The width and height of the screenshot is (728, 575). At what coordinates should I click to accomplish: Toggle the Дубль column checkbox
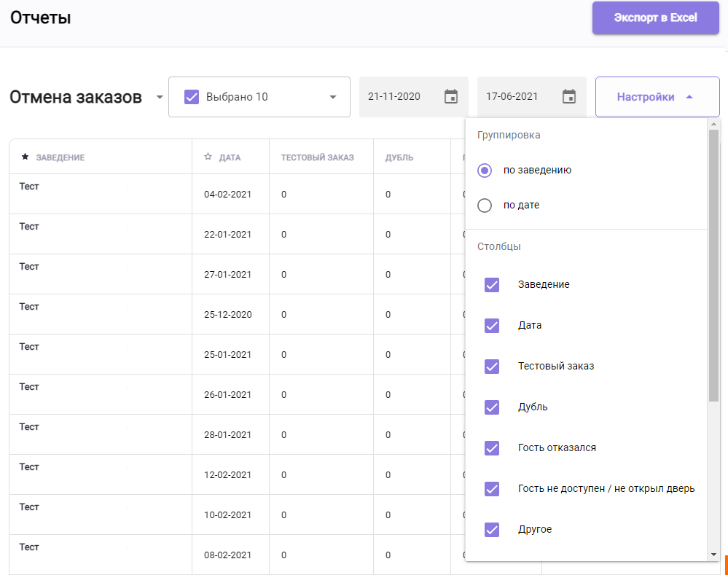[492, 407]
